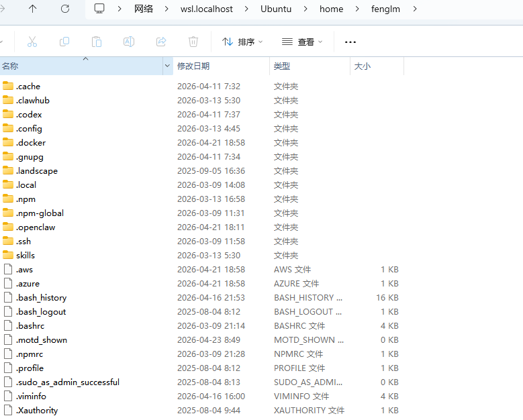Select the .azure file name
The height and width of the screenshot is (420, 523).
(x=28, y=283)
